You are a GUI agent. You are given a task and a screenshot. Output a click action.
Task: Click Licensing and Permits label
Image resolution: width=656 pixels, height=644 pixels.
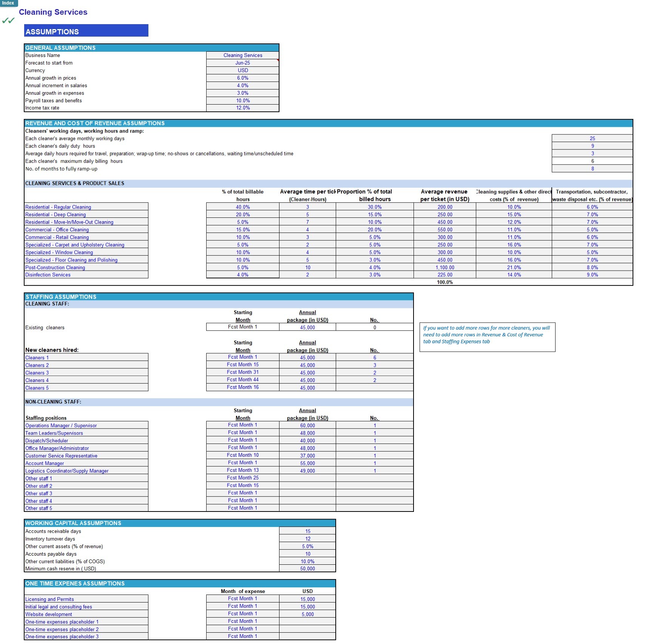(x=86, y=599)
